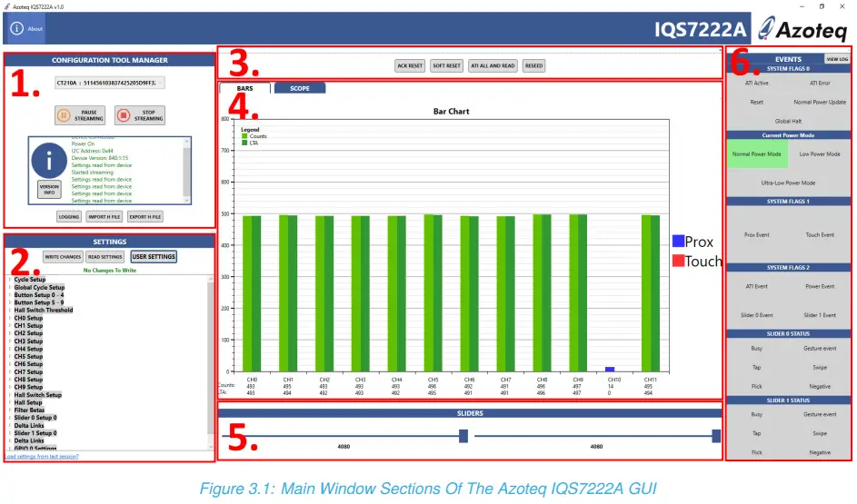Select CH7 Setup tree item

point(28,371)
